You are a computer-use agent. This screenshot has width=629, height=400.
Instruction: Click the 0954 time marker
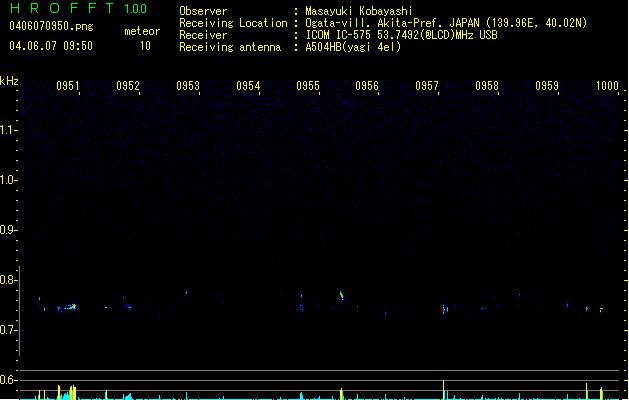tap(248, 86)
